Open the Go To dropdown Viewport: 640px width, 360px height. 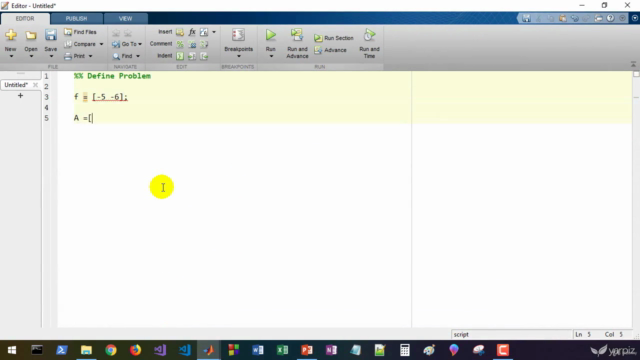pos(127,44)
